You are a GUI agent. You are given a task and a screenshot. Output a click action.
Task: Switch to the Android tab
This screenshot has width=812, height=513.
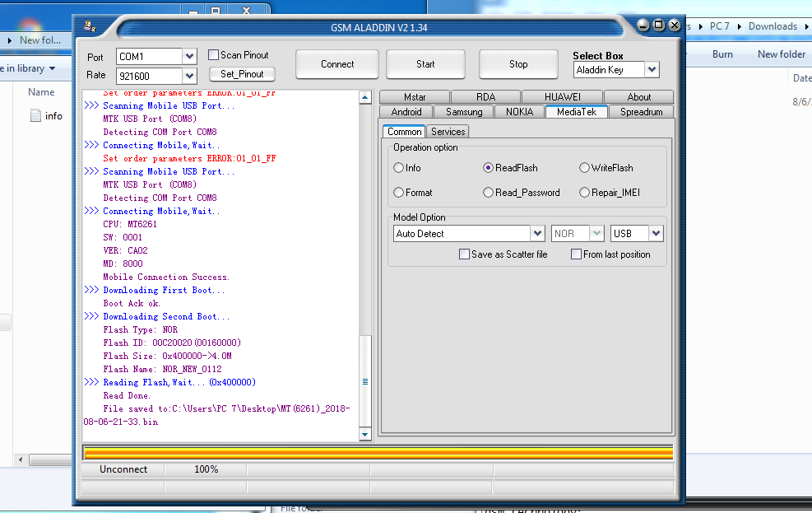[x=406, y=112]
